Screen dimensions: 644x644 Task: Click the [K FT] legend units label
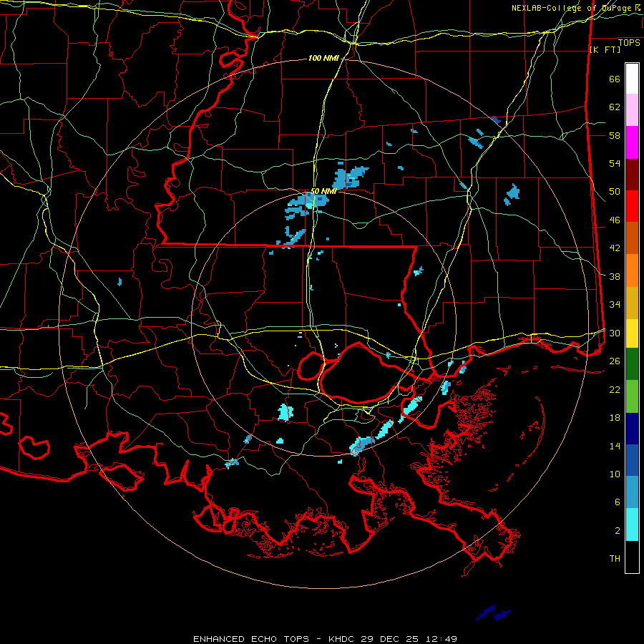[605, 49]
